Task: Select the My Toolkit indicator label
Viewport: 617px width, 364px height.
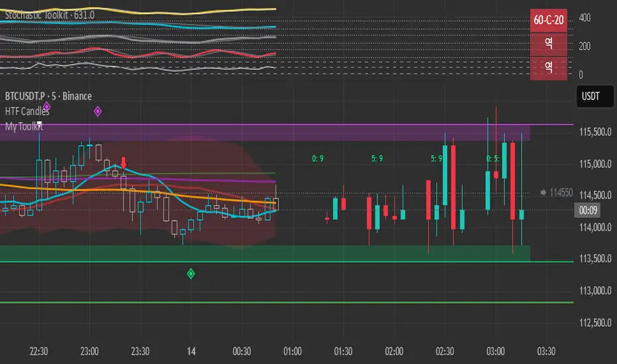Action: click(24, 126)
